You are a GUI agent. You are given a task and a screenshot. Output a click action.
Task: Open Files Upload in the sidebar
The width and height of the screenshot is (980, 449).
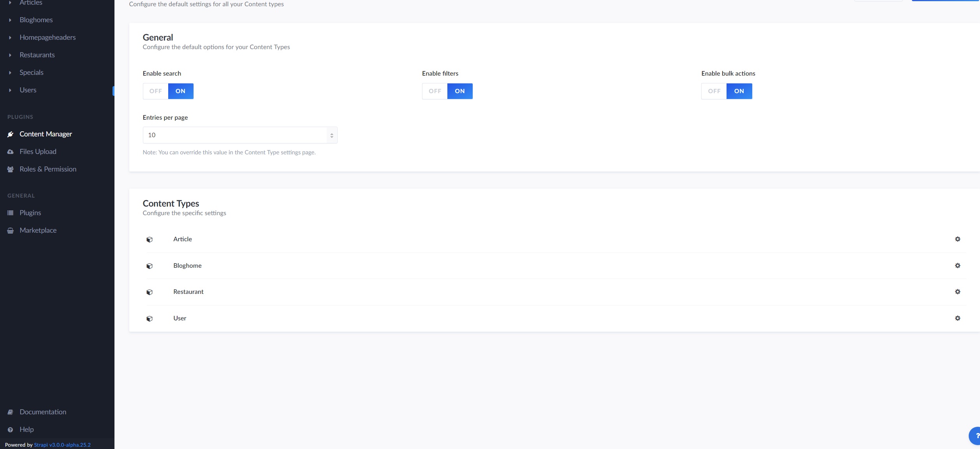(38, 151)
